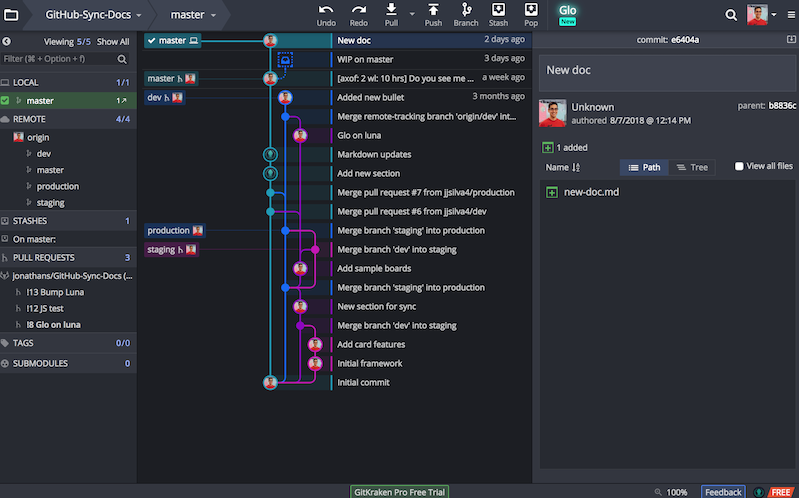Click the commit author avatar in details panel
Screen dimensions: 800x498
click(553, 113)
